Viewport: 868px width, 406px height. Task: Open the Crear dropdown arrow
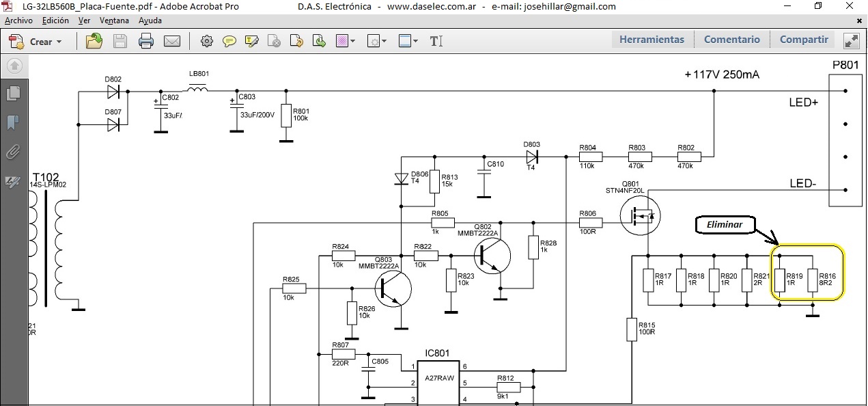pos(59,42)
